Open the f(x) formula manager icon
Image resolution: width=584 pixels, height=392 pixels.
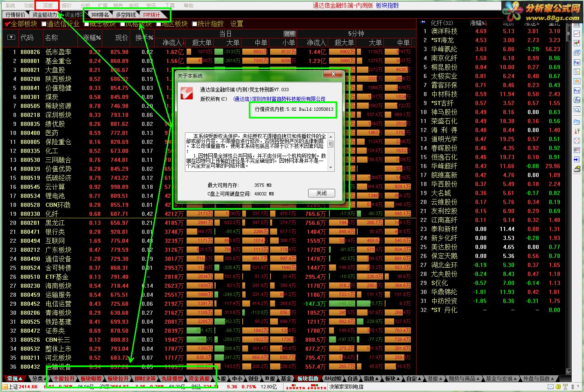[577, 100]
